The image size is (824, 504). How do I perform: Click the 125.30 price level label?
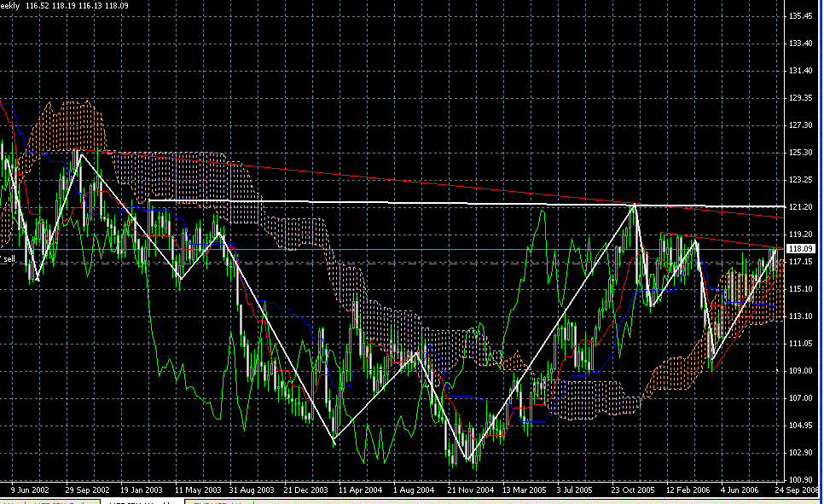[801, 153]
